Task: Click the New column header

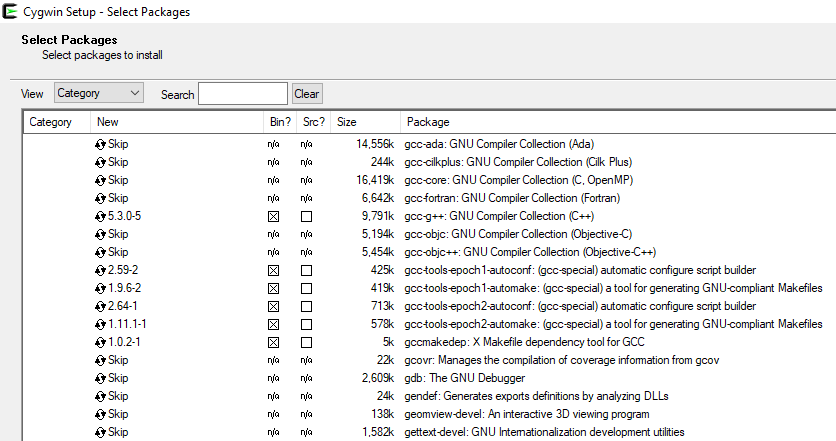Action: tap(177, 122)
